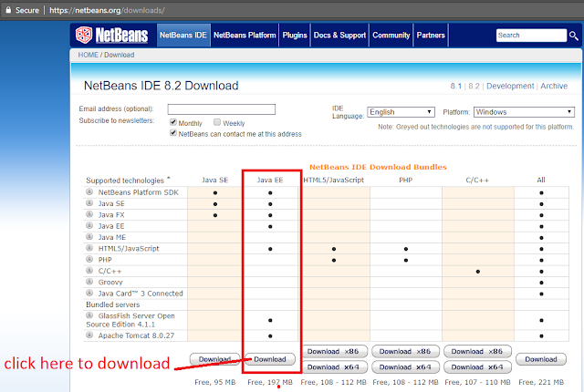Download the PHP x64 bundle
The width and height of the screenshot is (584, 392).
[405, 367]
